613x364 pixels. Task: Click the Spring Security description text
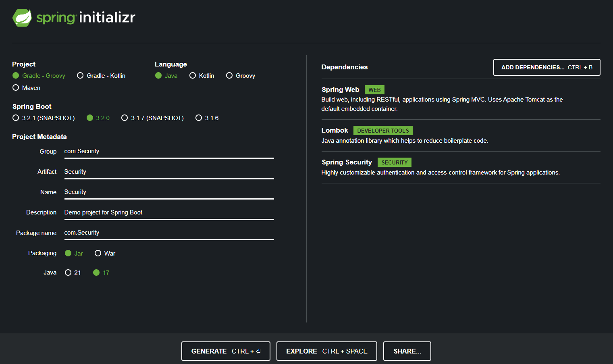[441, 173]
